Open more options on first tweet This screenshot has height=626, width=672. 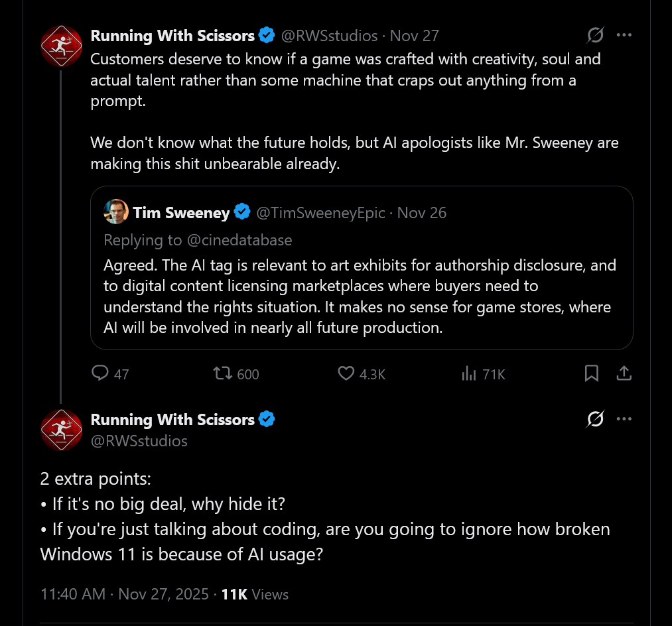pos(624,35)
